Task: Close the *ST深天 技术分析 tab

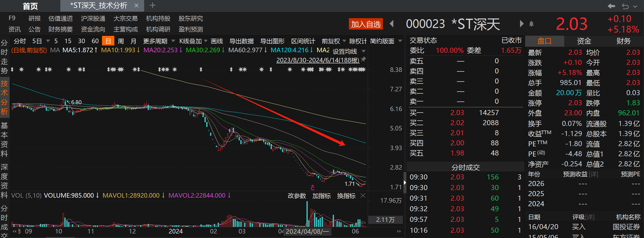Action: click(x=136, y=6)
